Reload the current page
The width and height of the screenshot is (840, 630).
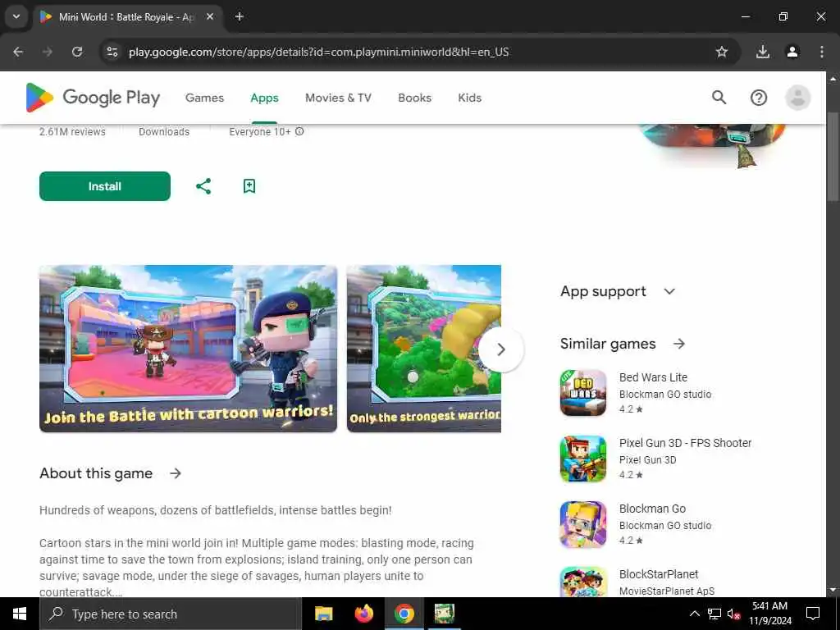pyautogui.click(x=77, y=52)
